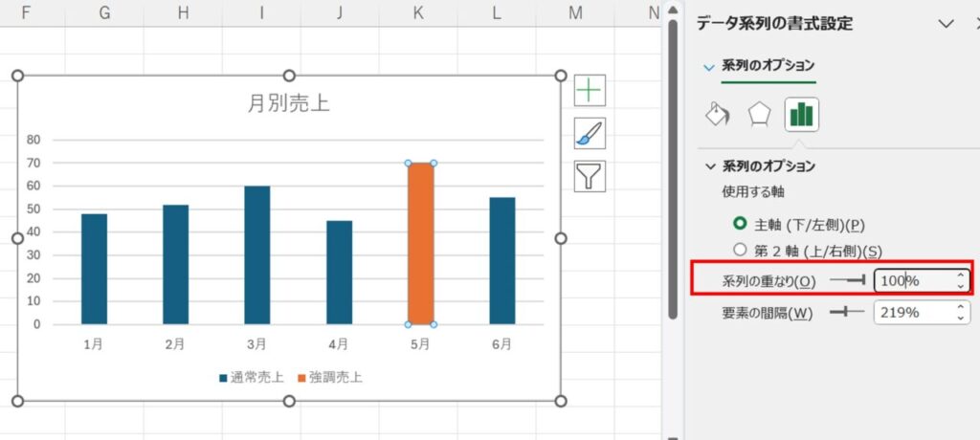The width and height of the screenshot is (980, 440).
Task: Open the task pane options chevron
Action: (x=947, y=24)
